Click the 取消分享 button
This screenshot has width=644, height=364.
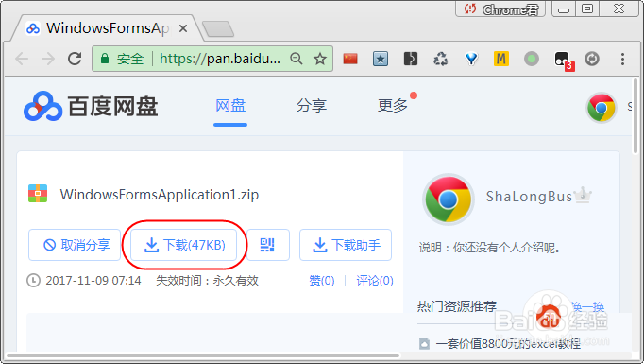pos(75,245)
